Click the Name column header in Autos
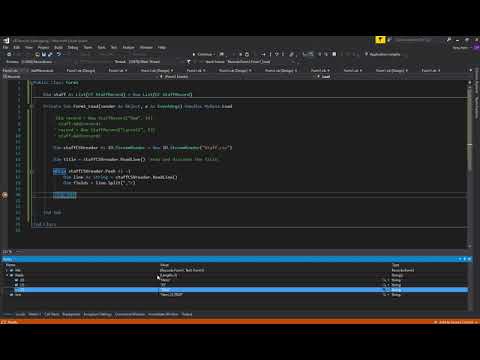480x360 pixels. click(10, 265)
